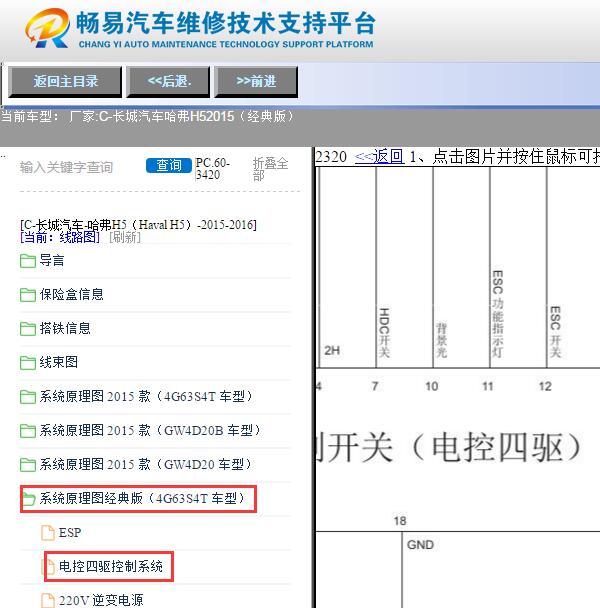The width and height of the screenshot is (600, 608).
Task: Expand 系统原理图 2015 款（GW4D20 车型）
Action: click(x=145, y=464)
